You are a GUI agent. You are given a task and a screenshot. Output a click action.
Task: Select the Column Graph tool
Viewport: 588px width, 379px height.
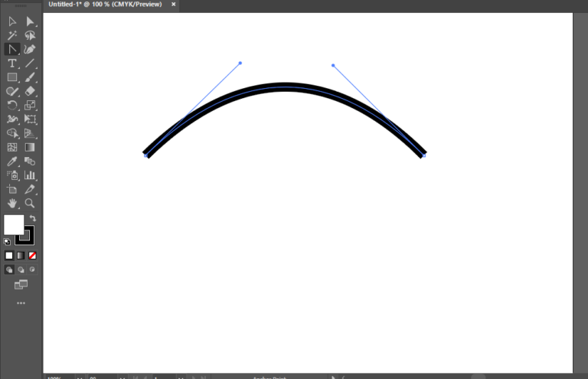[x=30, y=175]
